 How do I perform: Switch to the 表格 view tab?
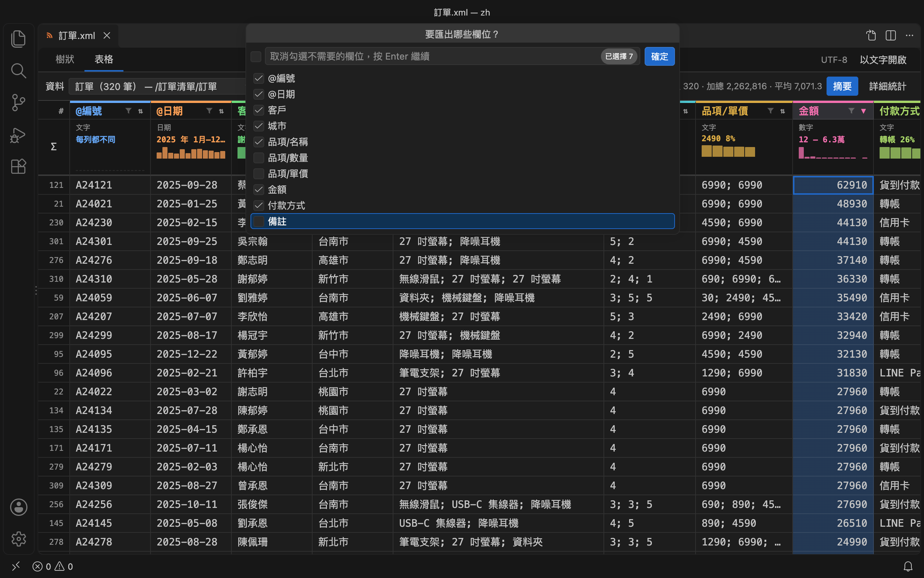click(104, 59)
